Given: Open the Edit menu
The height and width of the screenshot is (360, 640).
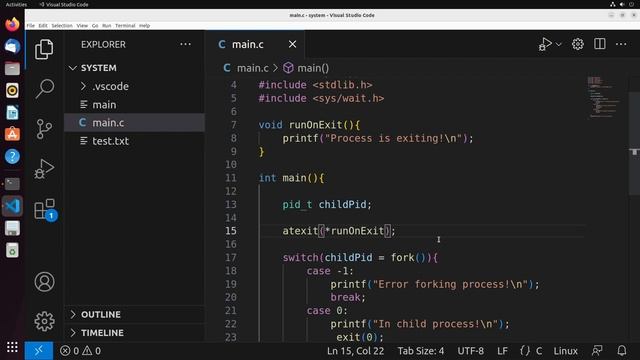Looking at the screenshot, I should [43, 25].
